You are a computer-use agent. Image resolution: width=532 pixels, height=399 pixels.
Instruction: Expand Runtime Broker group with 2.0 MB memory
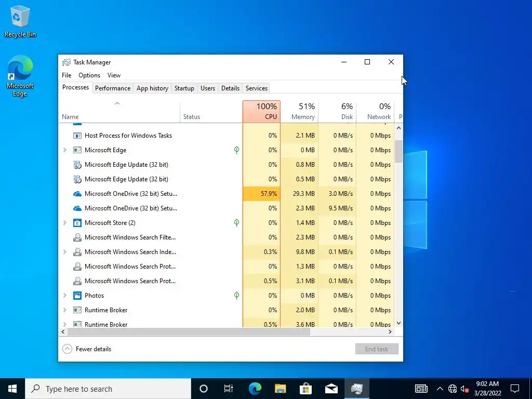(x=65, y=310)
